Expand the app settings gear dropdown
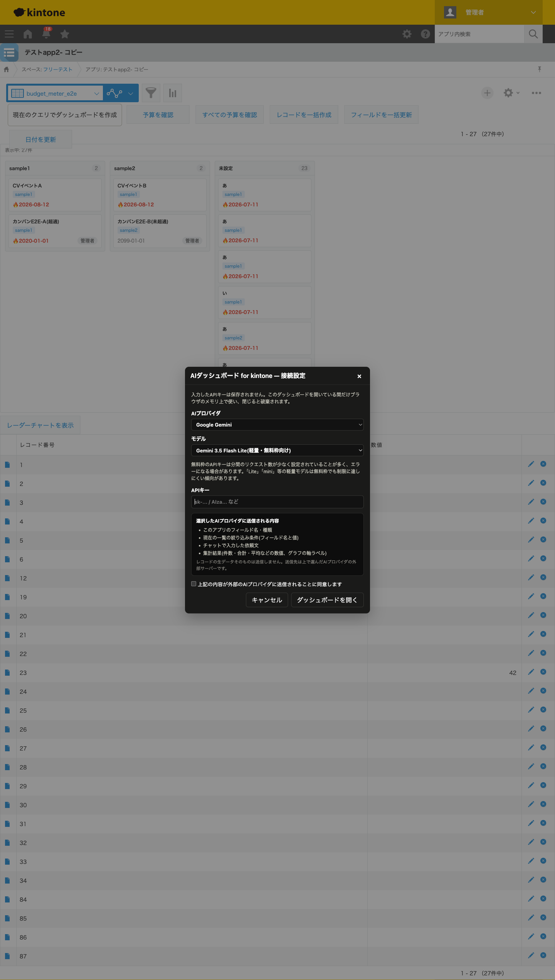The image size is (555, 980). (511, 93)
